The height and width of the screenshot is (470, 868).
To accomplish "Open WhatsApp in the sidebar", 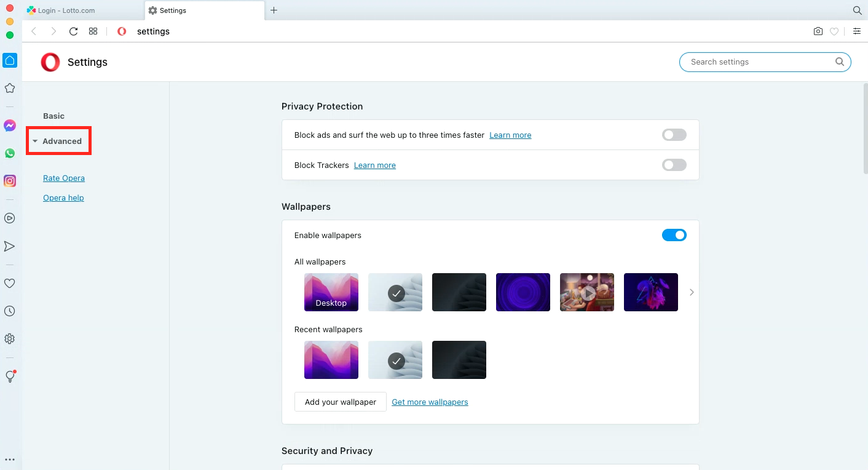I will pos(10,153).
